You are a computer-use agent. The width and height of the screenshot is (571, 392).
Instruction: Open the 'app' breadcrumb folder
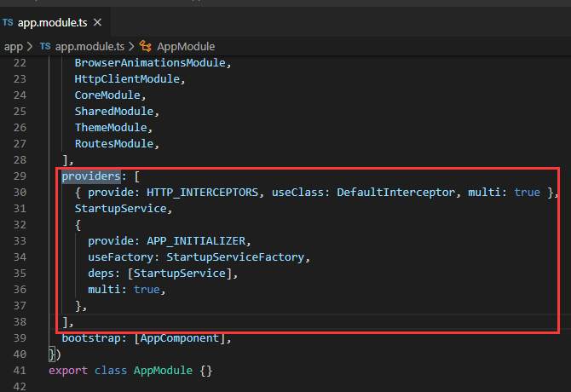[14, 47]
